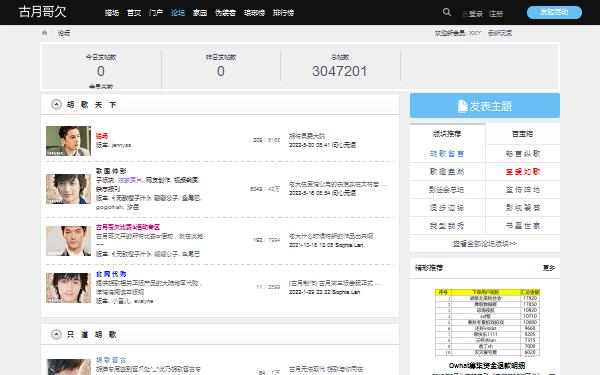
Task: Click the home icon in the breadcrumb
Action: [44, 33]
